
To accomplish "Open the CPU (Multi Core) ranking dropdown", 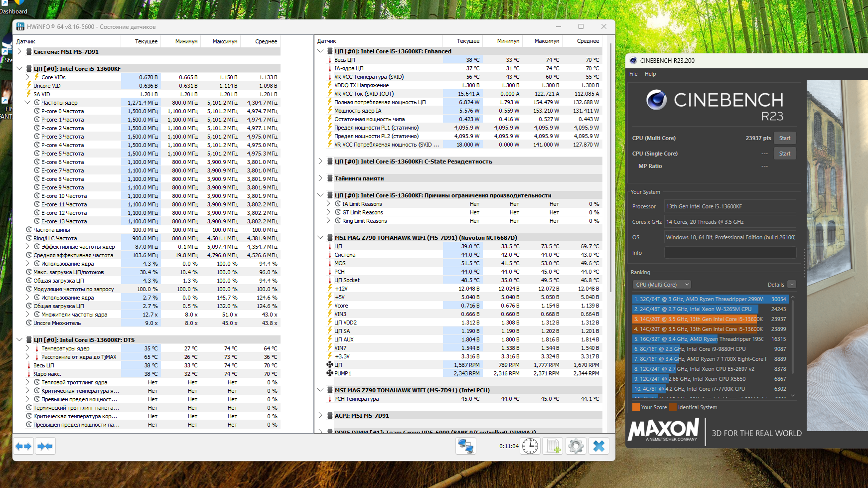I will tap(662, 285).
